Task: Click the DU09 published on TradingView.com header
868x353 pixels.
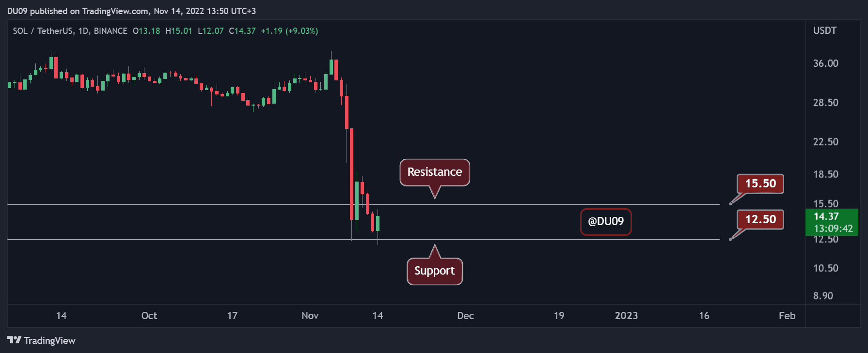Action: coord(131,11)
